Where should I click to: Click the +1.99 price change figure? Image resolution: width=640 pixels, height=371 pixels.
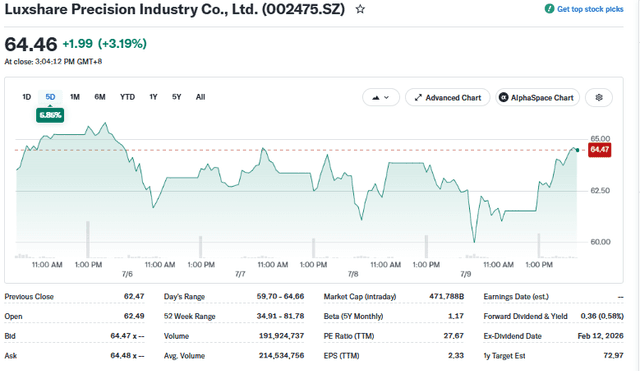[78, 43]
